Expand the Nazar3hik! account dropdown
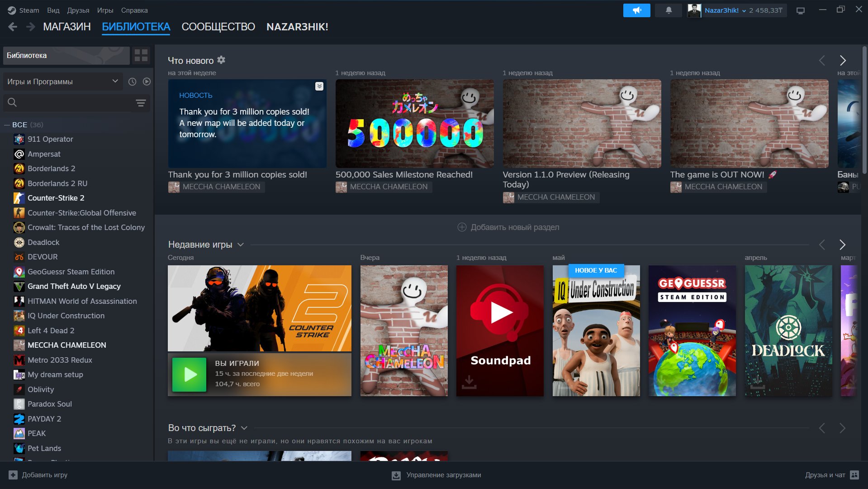This screenshot has height=489, width=868. (725, 10)
